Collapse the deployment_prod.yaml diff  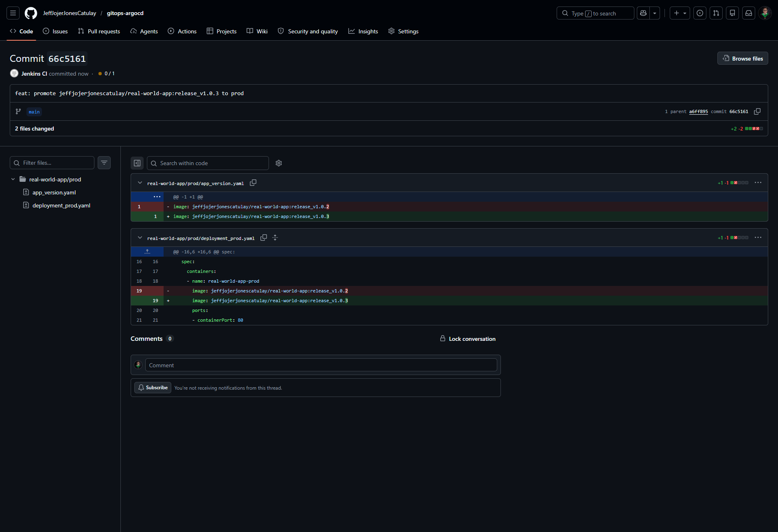coord(140,238)
